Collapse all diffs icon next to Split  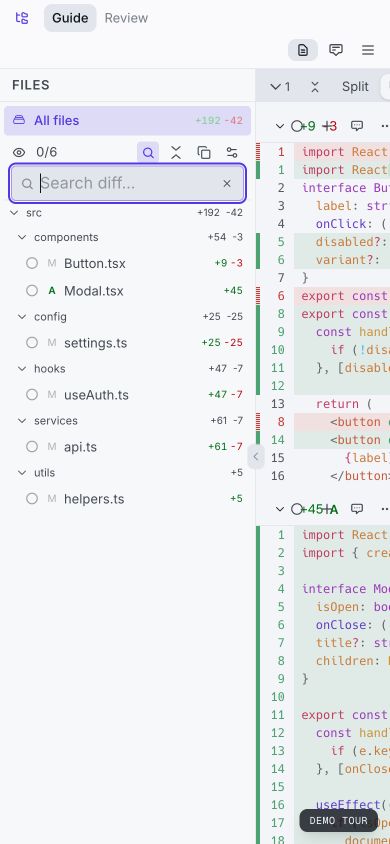click(315, 87)
